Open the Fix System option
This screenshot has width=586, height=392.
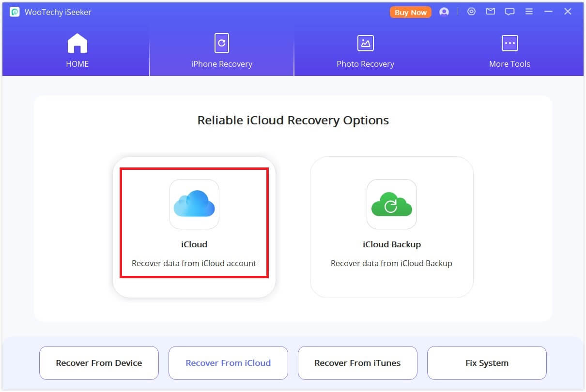pos(487,362)
